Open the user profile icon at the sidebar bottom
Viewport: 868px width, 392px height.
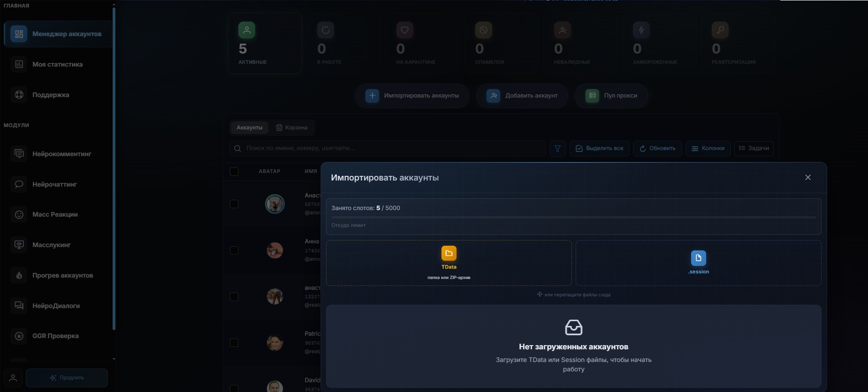pos(13,377)
